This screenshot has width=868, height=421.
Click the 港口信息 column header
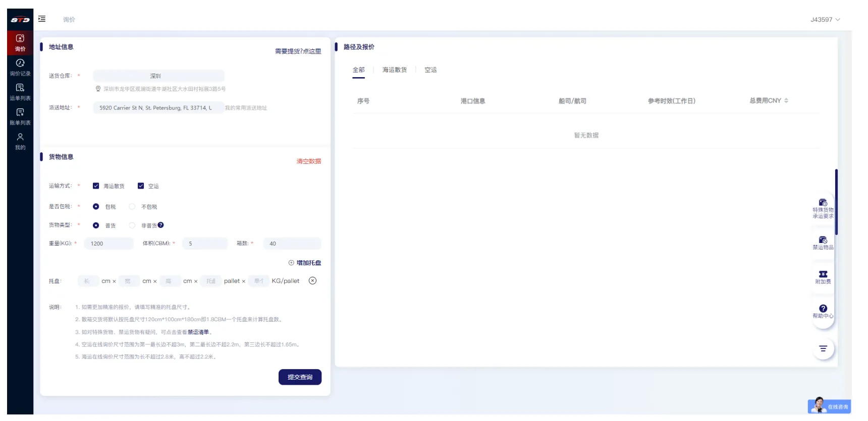472,101
